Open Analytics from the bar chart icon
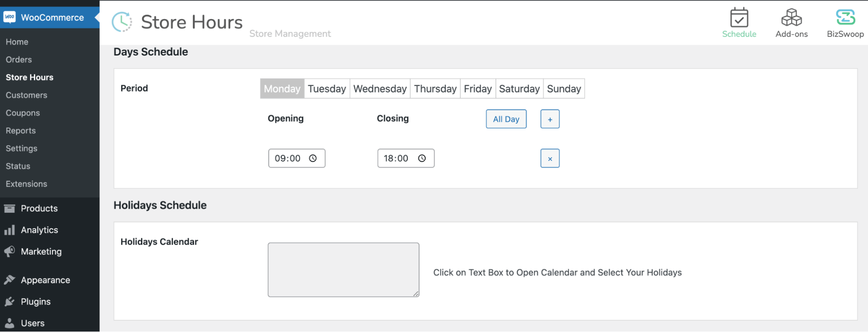This screenshot has width=868, height=332. tap(10, 230)
